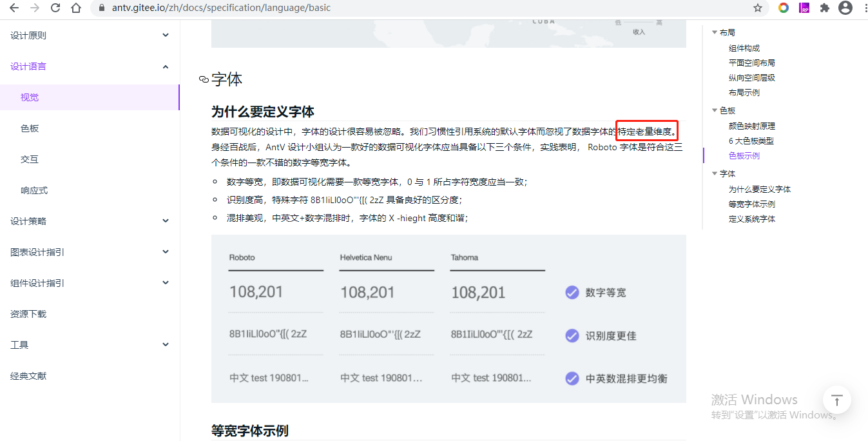Jump to 纵向空间层级 in outline
Image resolution: width=868 pixels, height=441 pixels.
click(752, 77)
